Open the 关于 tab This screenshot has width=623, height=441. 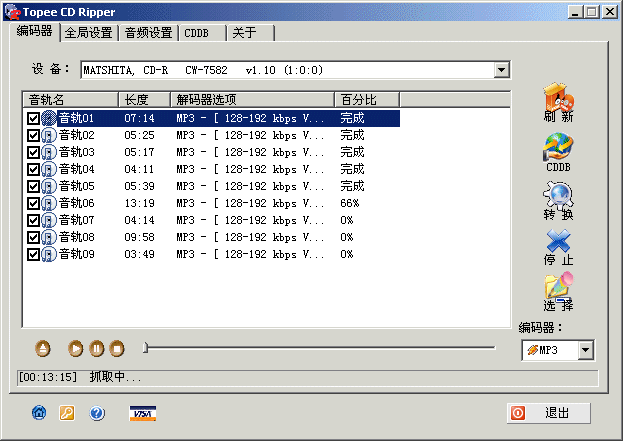pos(250,33)
